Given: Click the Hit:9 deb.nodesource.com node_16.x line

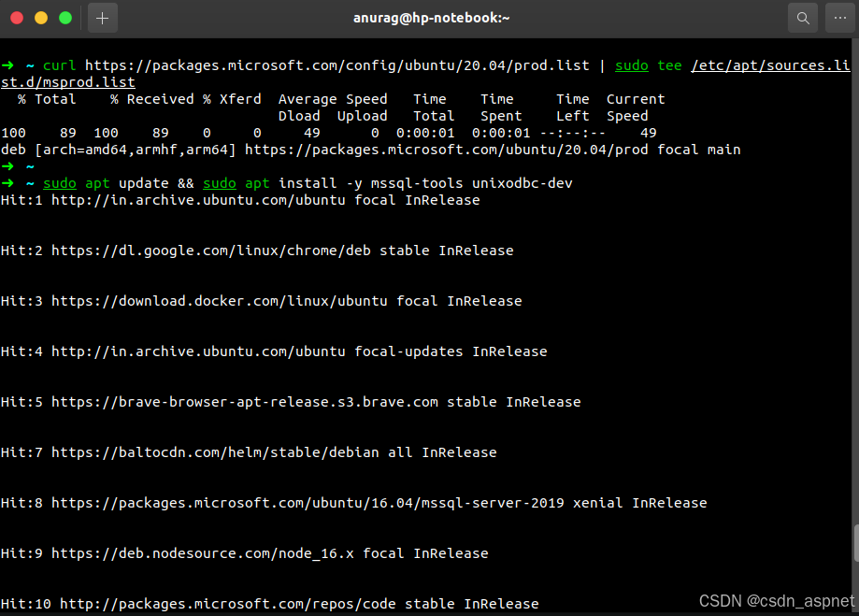Looking at the screenshot, I should pyautogui.click(x=244, y=553).
